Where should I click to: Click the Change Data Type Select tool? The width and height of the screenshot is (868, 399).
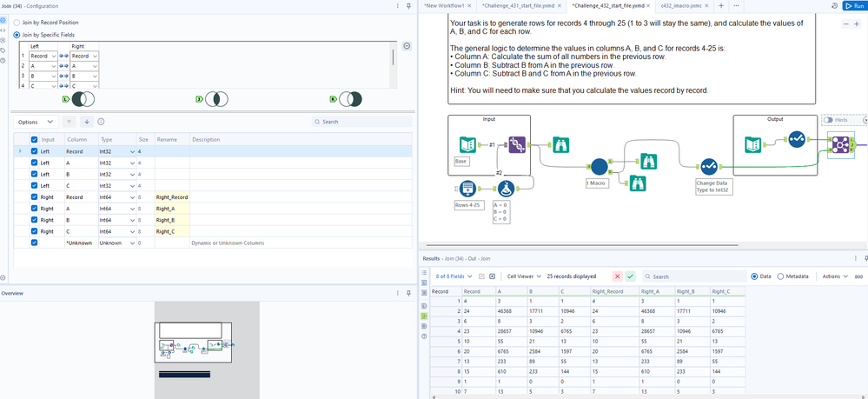pyautogui.click(x=708, y=166)
